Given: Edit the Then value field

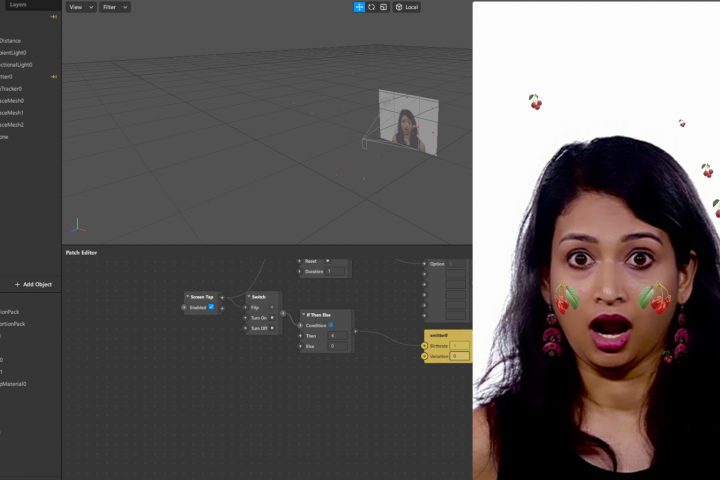Looking at the screenshot, I should [338, 336].
